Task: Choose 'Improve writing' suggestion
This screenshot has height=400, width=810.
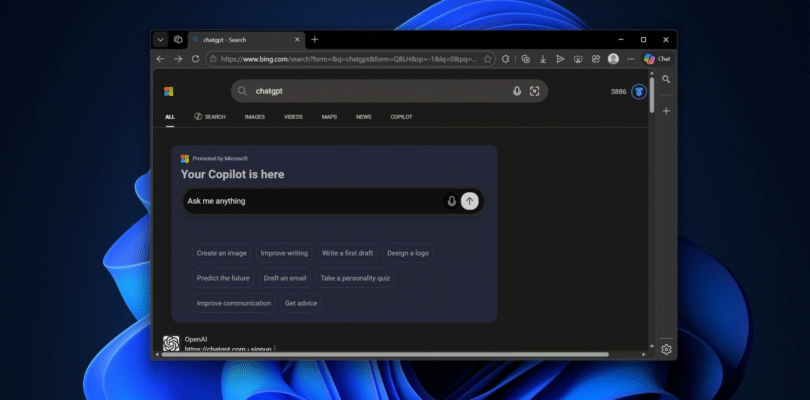Action: click(284, 253)
